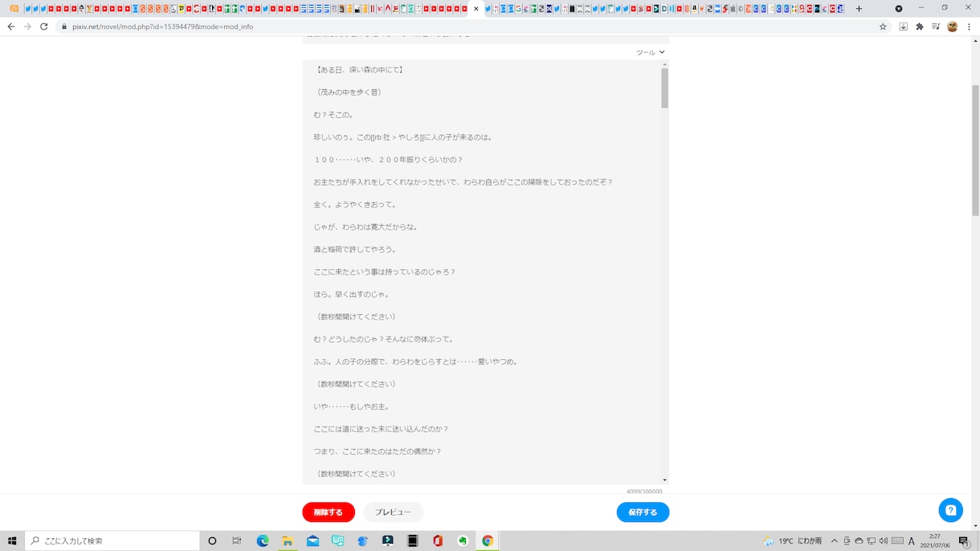The height and width of the screenshot is (551, 980).
Task: Open File Explorer from the taskbar
Action: (x=288, y=541)
